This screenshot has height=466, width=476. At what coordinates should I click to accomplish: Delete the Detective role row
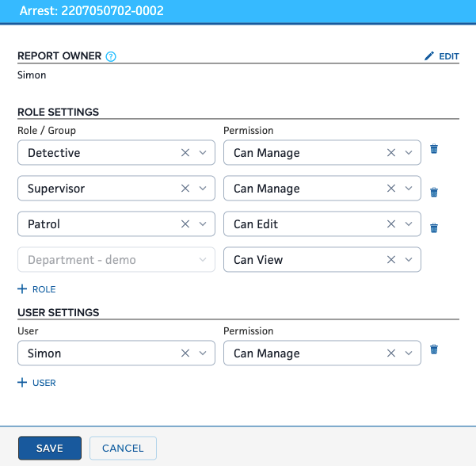[x=433, y=149]
